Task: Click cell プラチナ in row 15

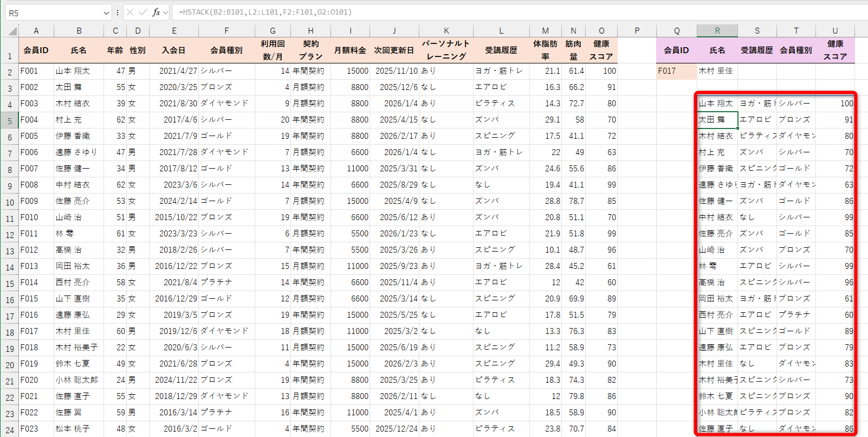Action: click(x=226, y=282)
